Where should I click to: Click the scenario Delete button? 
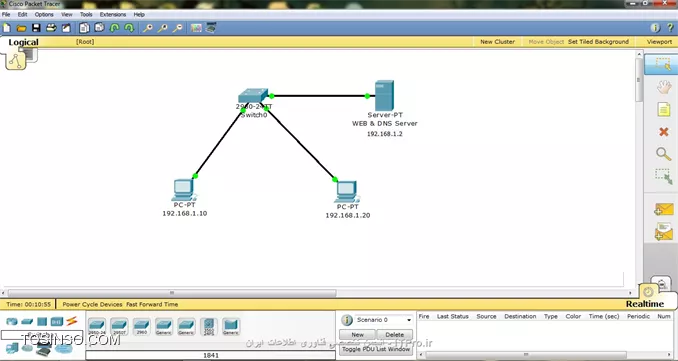(x=394, y=335)
